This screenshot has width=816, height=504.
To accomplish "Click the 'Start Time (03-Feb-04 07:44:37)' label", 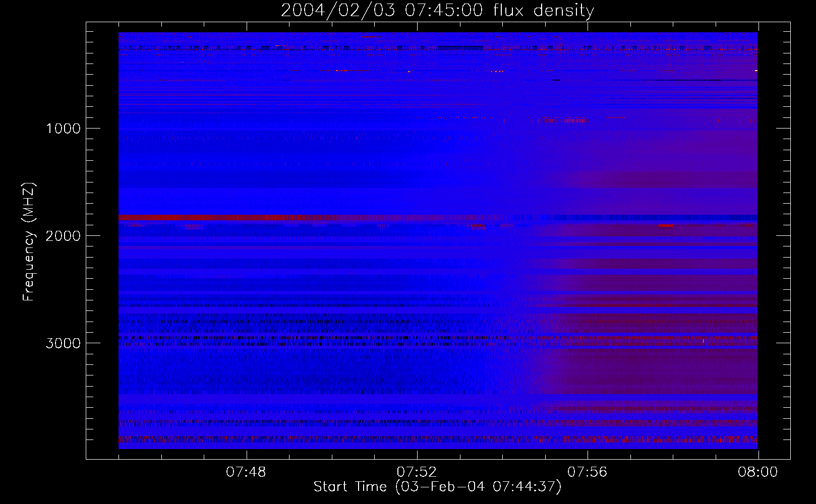I will (437, 487).
